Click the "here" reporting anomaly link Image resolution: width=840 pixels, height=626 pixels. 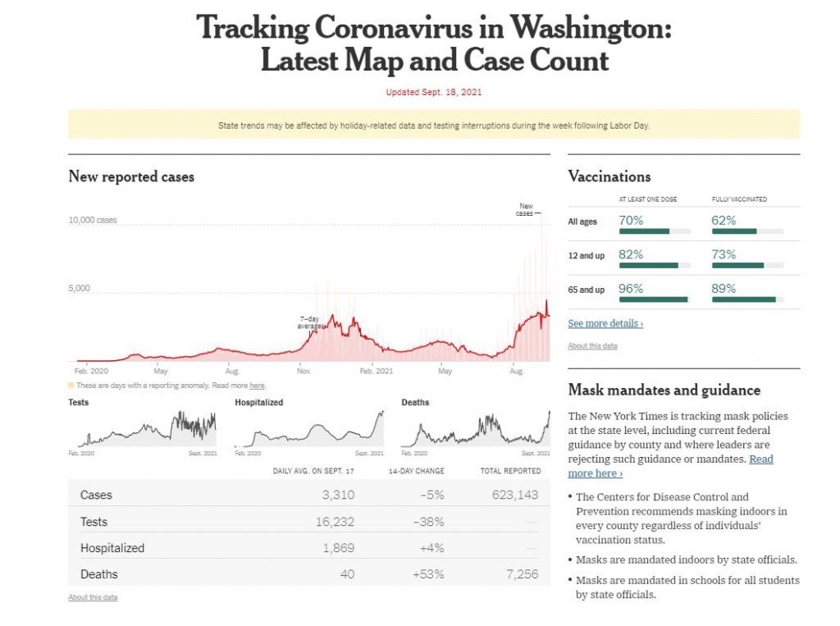coord(257,385)
